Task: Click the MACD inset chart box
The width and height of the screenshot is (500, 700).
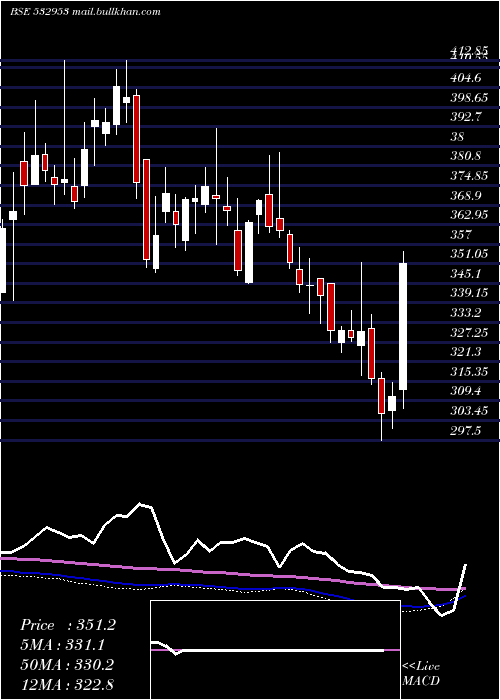Action: 275,650
